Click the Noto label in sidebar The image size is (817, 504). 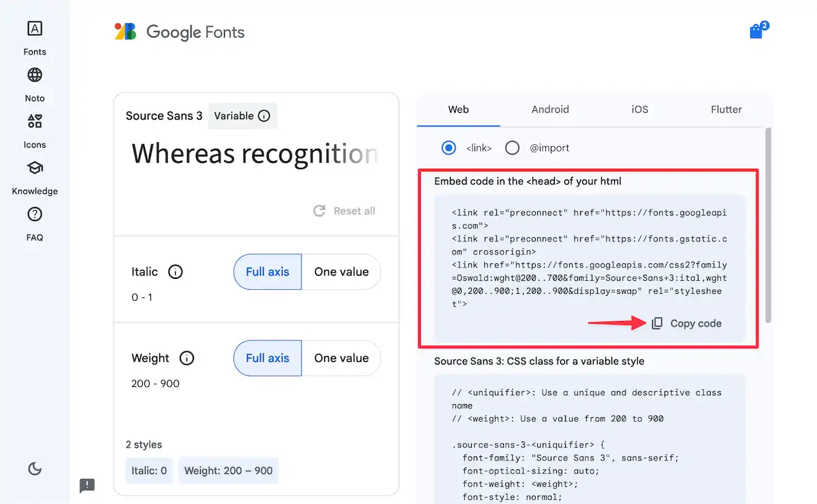(35, 98)
